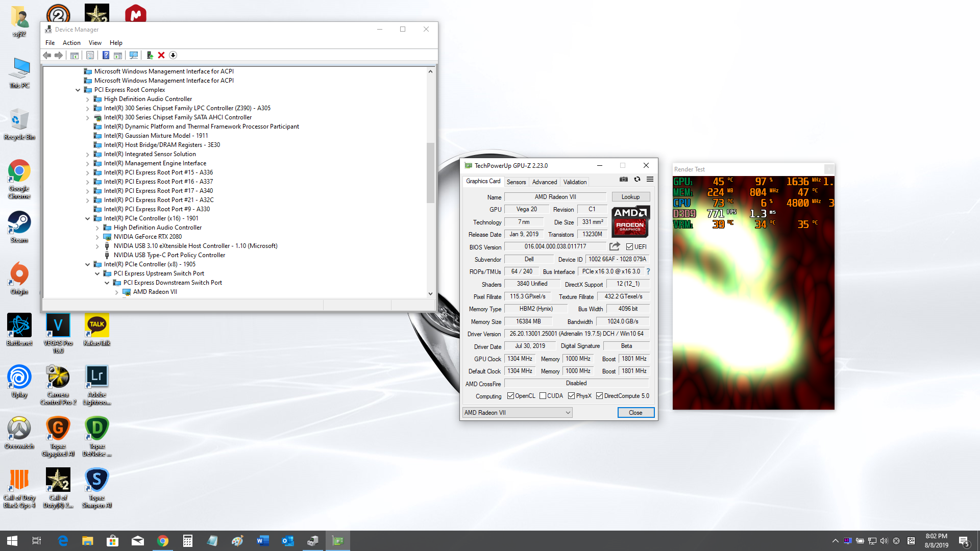The height and width of the screenshot is (551, 980).
Task: Open the Properties toolbar icon in Device Manager
Action: coord(90,55)
